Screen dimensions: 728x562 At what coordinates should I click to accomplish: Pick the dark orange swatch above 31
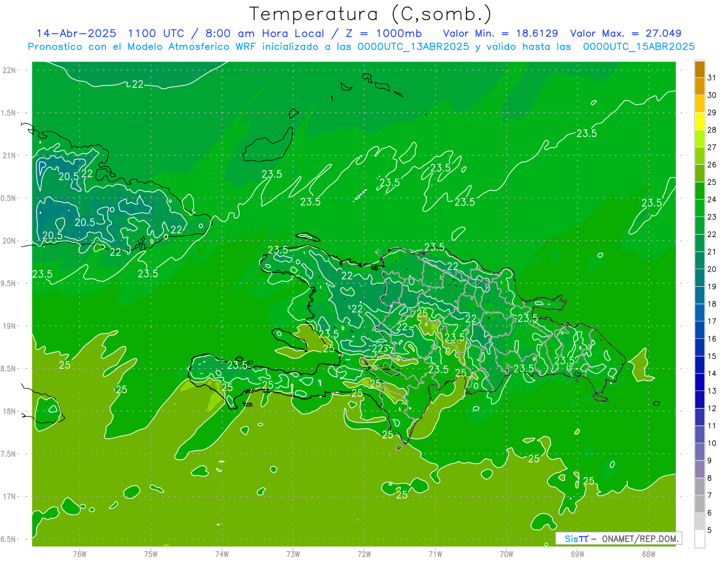[699, 69]
